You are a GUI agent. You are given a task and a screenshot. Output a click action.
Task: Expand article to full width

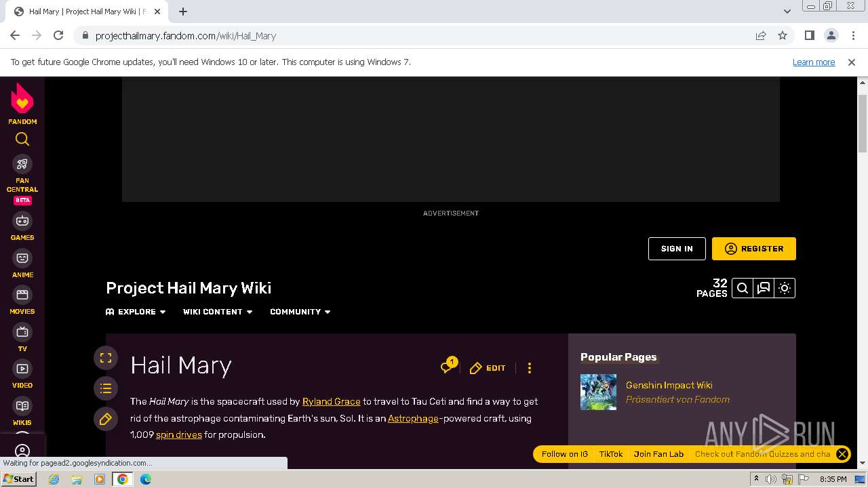click(106, 358)
